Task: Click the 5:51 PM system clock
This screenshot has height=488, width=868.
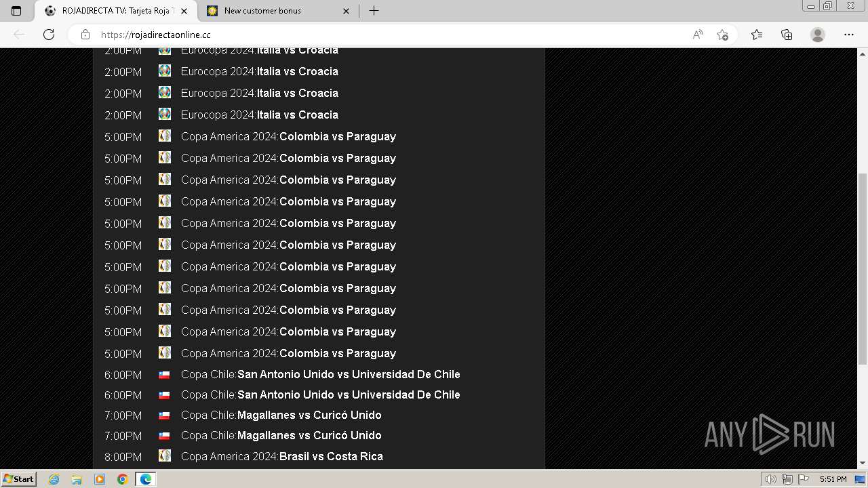Action: (x=833, y=479)
